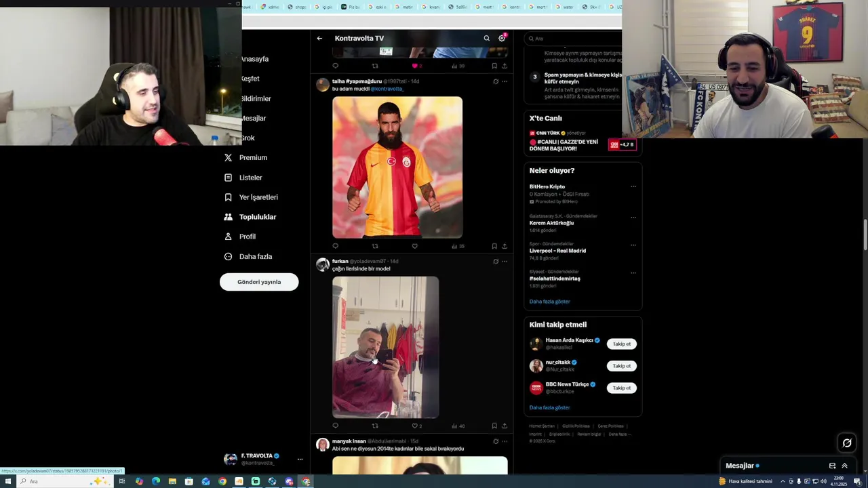This screenshot has height=488, width=868.
Task: Open furkan's mirror selfie image
Action: tap(385, 347)
